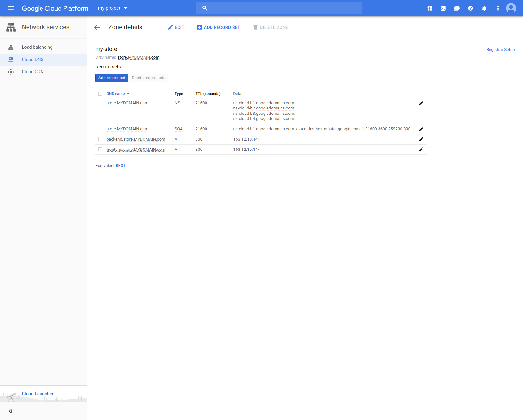This screenshot has width=523, height=420.
Task: Click the Delete record sets button
Action: click(148, 78)
